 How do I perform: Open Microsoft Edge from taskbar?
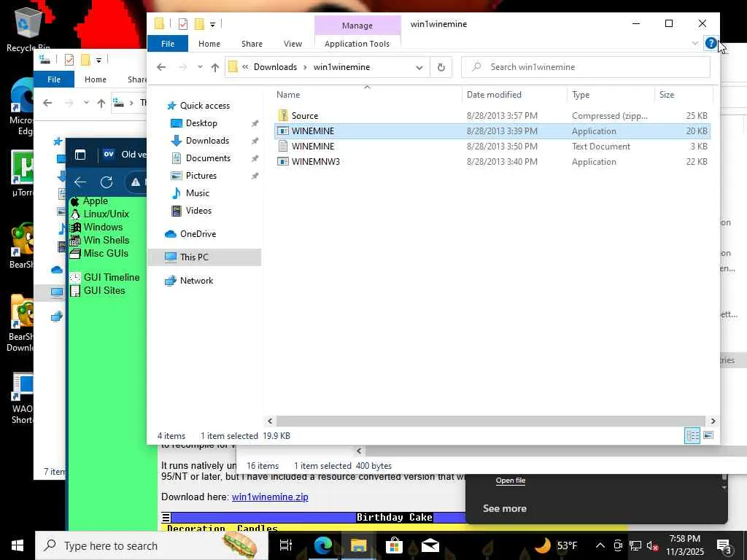coord(322,545)
